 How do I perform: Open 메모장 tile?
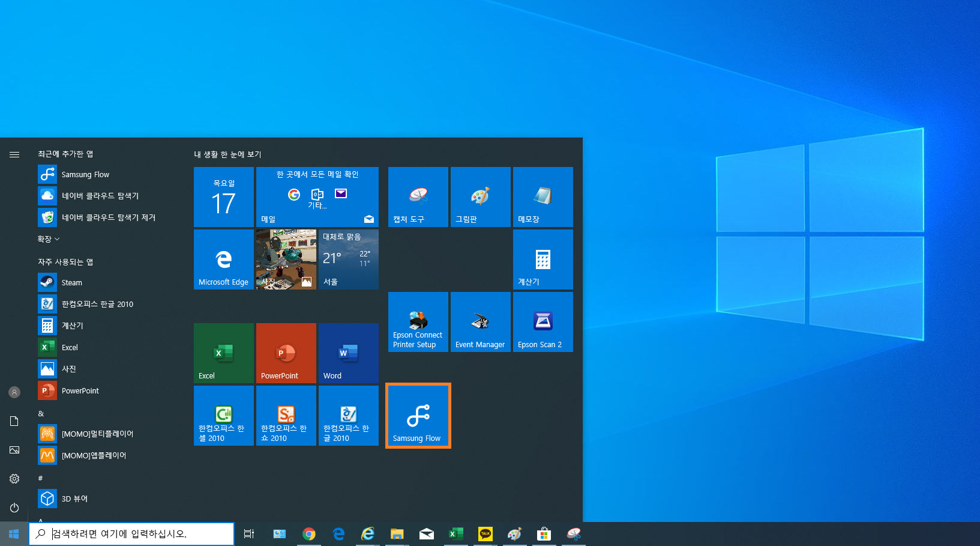(543, 197)
